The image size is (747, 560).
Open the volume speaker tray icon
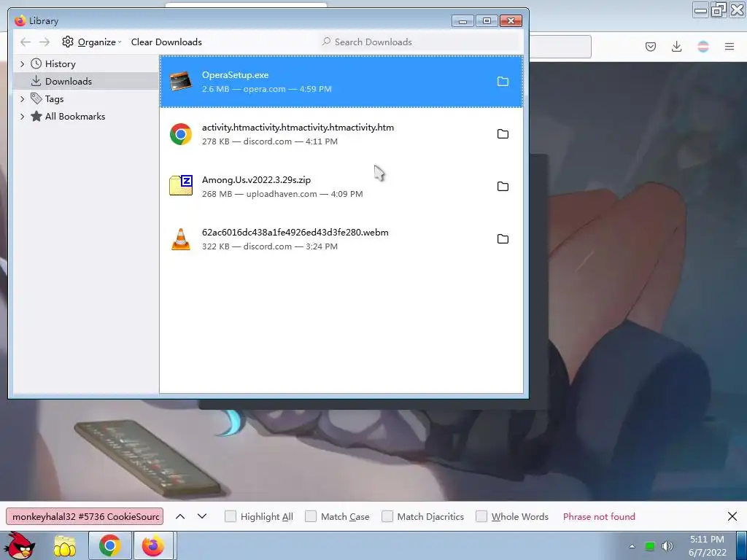coord(667,546)
